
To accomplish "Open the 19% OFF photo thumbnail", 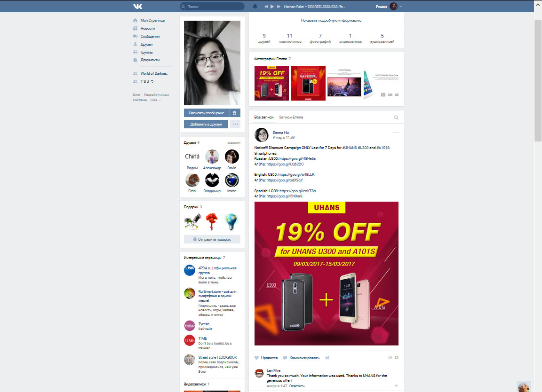I will pyautogui.click(x=271, y=83).
